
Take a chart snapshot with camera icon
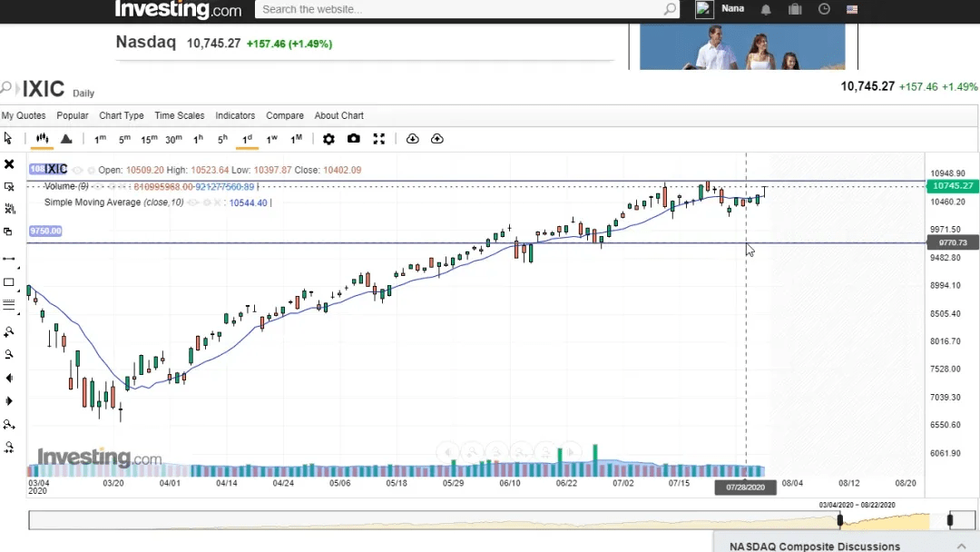coord(354,139)
